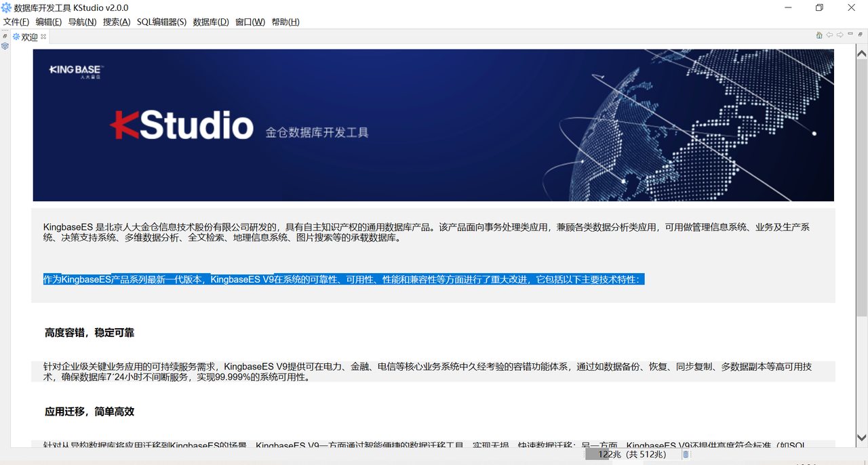Maximize the KStudio window
The image size is (868, 465).
[819, 7]
